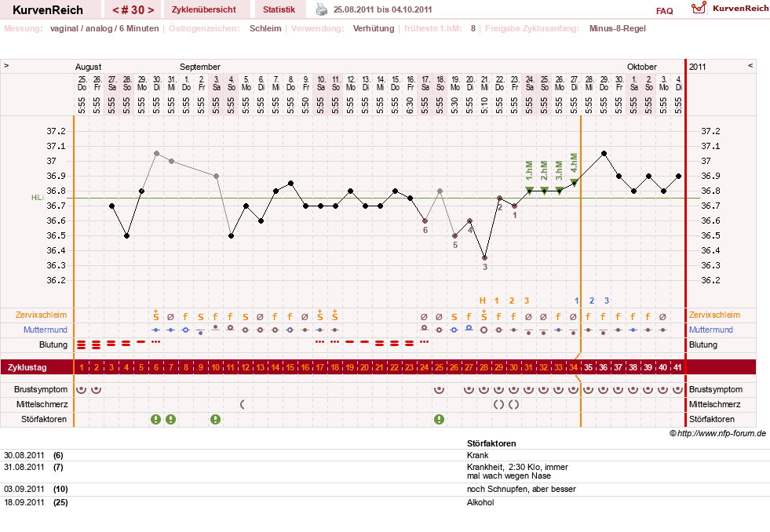This screenshot has height=532, width=770.
Task: Click Brustsymptom icon on cycle day 41
Action: [677, 390]
